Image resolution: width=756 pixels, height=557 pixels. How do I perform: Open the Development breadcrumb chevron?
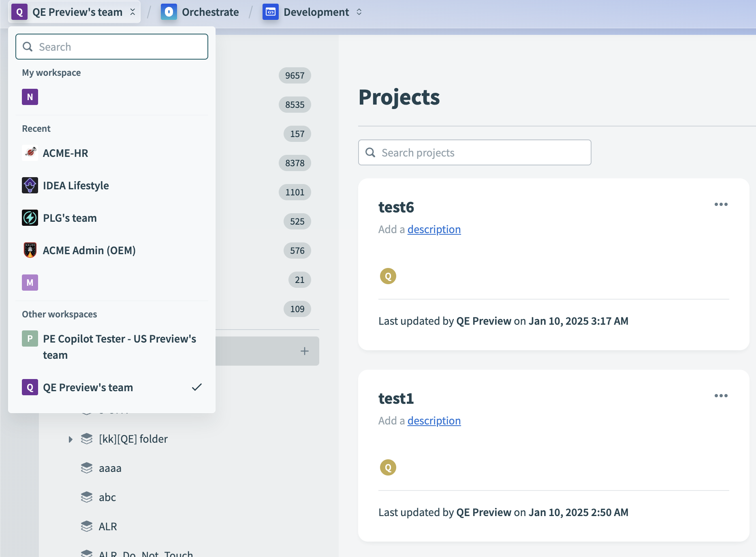point(359,12)
